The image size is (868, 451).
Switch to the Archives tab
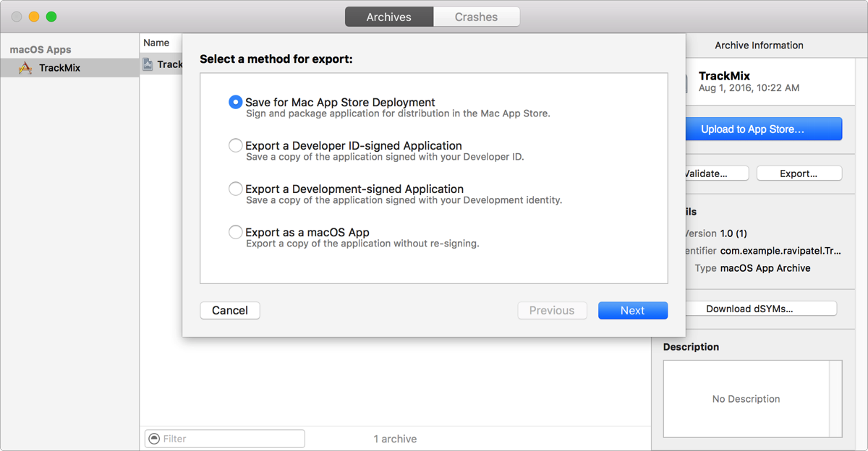(388, 17)
